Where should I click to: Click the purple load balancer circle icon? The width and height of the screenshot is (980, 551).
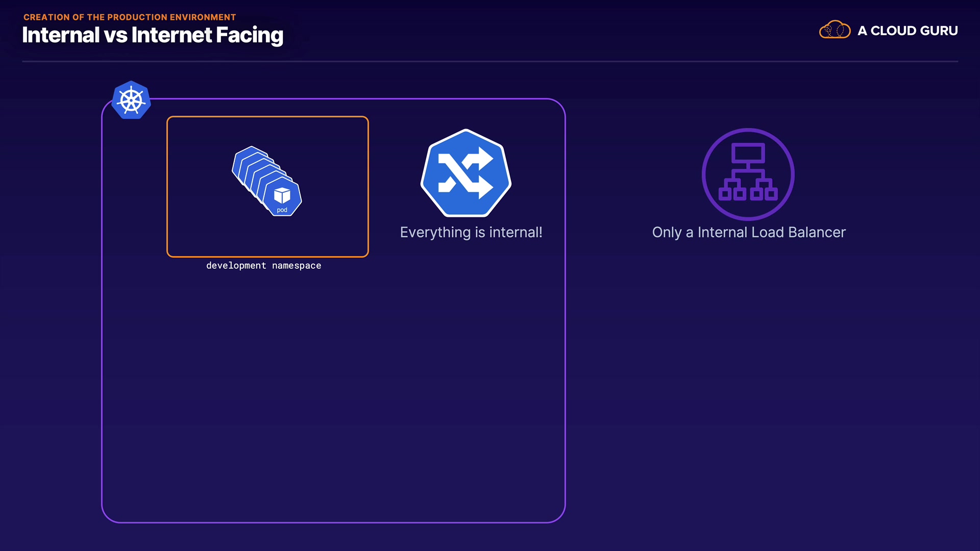[x=748, y=174]
